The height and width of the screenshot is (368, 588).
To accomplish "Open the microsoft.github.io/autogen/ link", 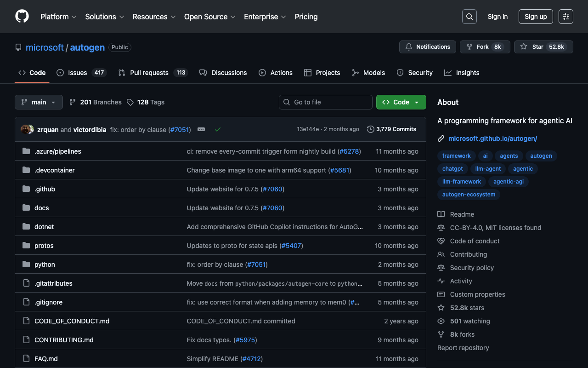I will [492, 138].
